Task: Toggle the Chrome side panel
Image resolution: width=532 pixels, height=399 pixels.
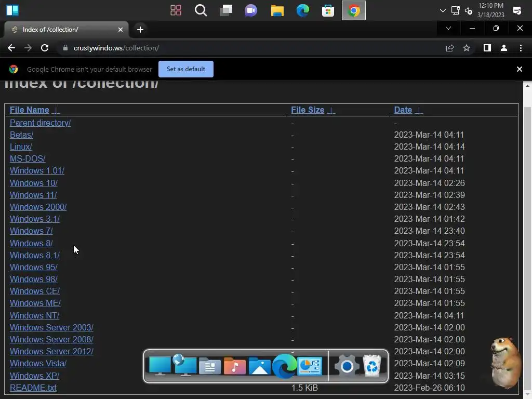Action: coord(487,48)
